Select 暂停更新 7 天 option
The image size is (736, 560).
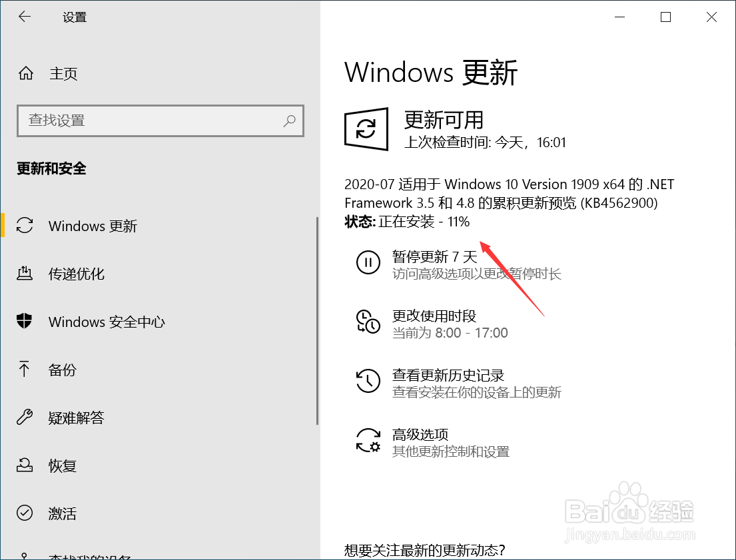coord(435,257)
